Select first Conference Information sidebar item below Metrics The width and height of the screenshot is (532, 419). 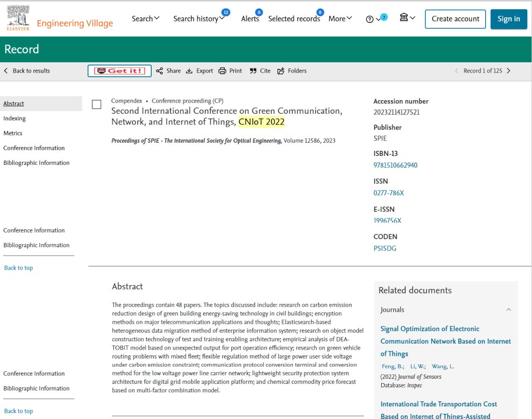(34, 148)
